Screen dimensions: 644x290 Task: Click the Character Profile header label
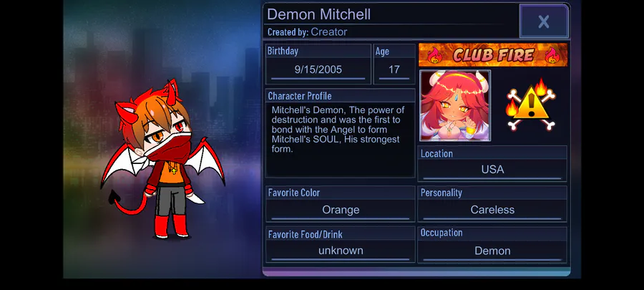[x=300, y=96]
